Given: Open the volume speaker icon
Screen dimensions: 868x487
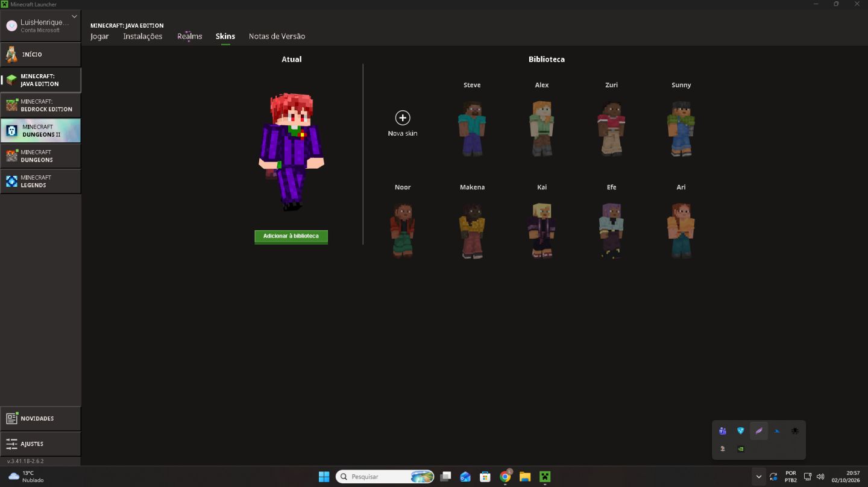Looking at the screenshot, I should click(x=820, y=477).
